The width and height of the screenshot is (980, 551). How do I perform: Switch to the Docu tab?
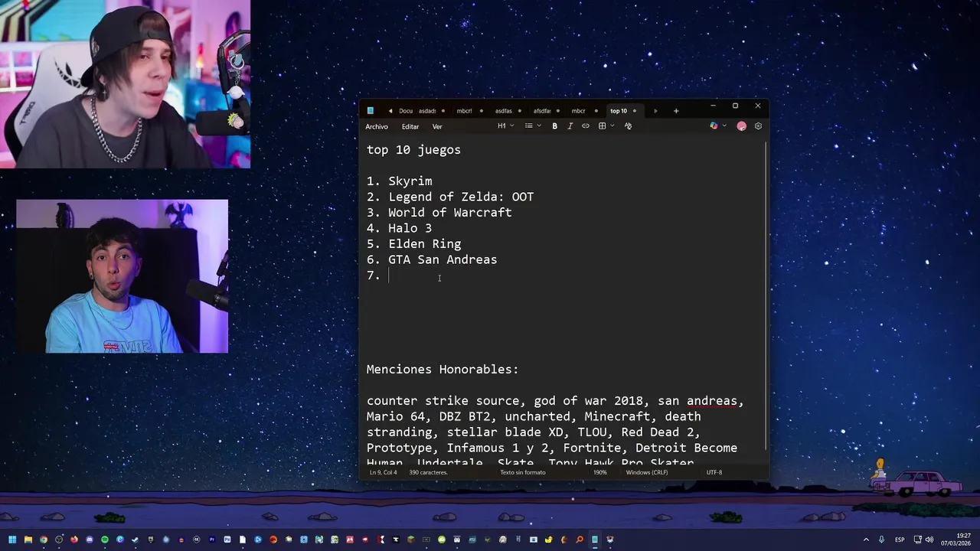click(405, 111)
